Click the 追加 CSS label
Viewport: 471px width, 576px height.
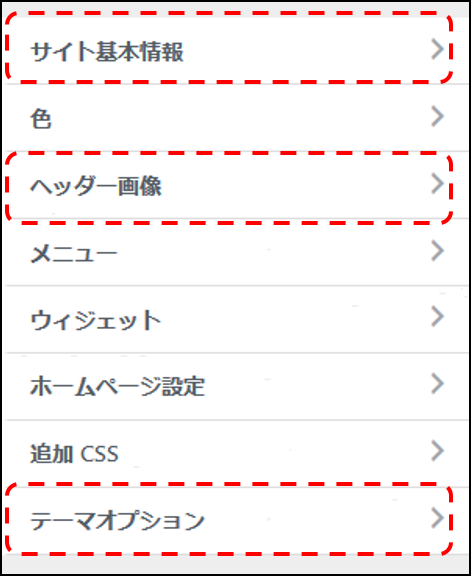74,454
